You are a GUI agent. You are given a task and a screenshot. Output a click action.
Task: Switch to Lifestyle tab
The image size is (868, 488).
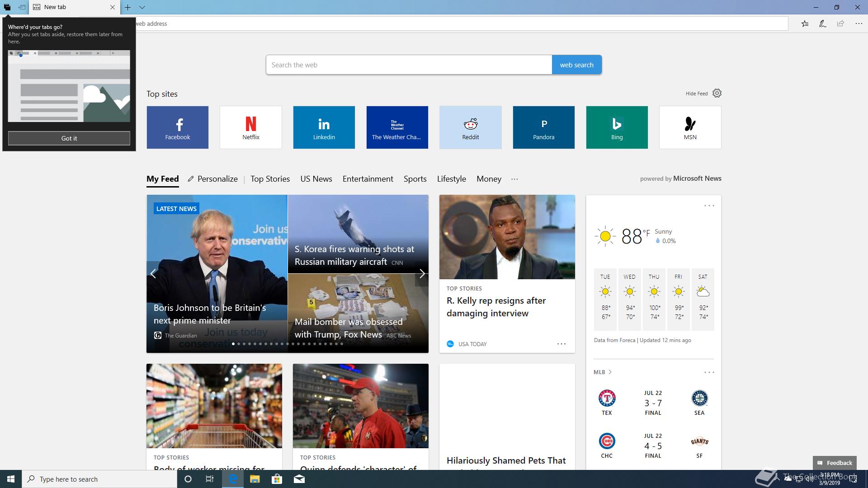pos(451,179)
